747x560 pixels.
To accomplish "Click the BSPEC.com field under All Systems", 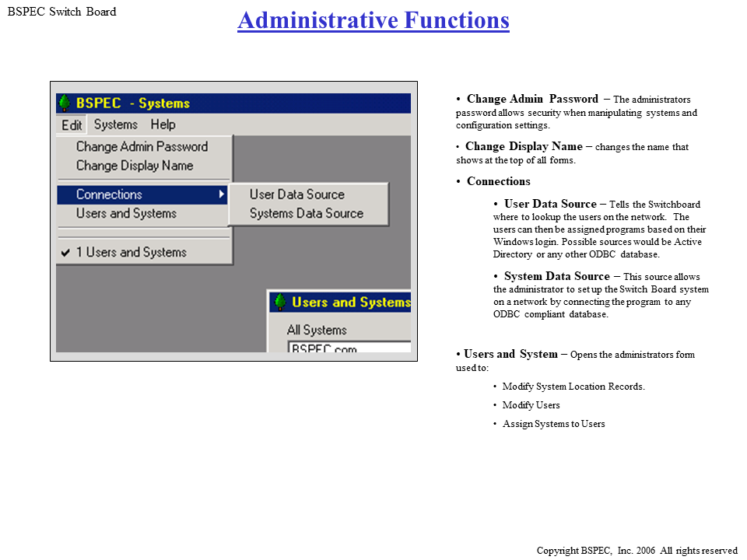I will tap(348, 348).
